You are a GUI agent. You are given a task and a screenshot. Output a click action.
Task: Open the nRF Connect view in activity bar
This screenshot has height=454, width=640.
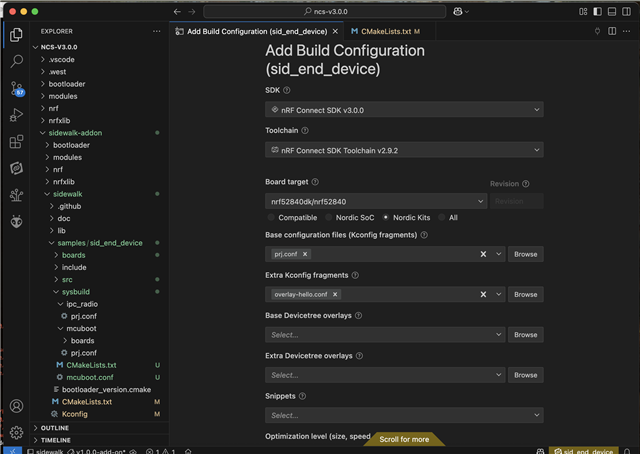(x=16, y=168)
